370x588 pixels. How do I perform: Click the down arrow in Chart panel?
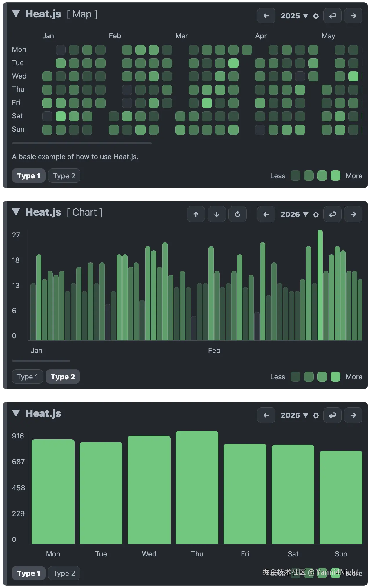pos(216,214)
